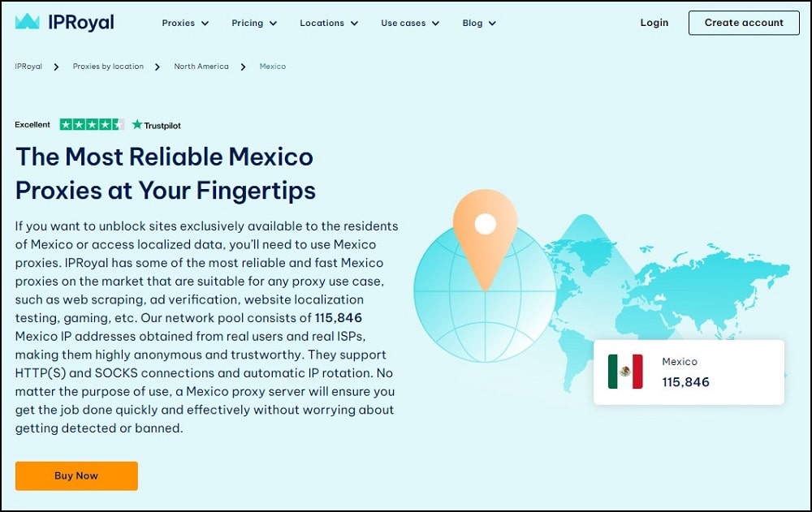Click the IPRoyal crown logo icon

tap(28, 21)
